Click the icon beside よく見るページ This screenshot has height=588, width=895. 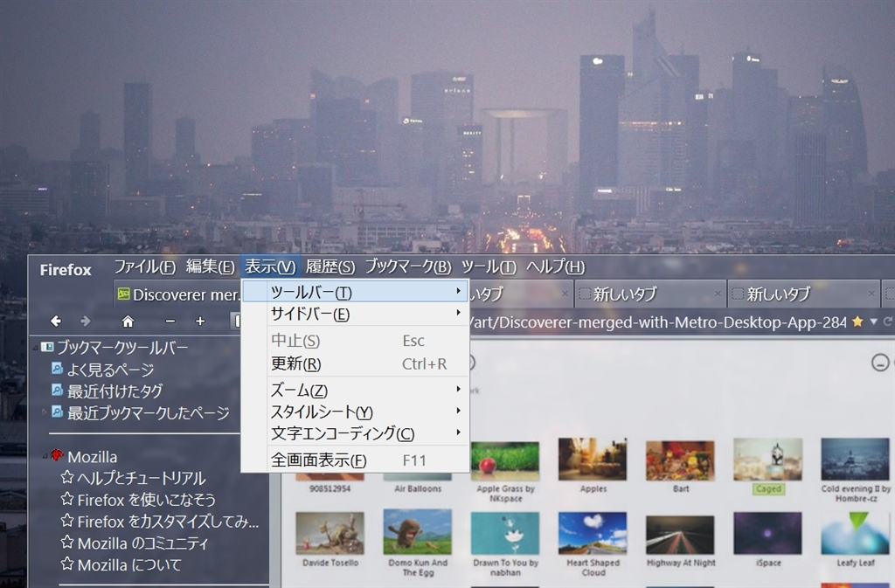[57, 368]
